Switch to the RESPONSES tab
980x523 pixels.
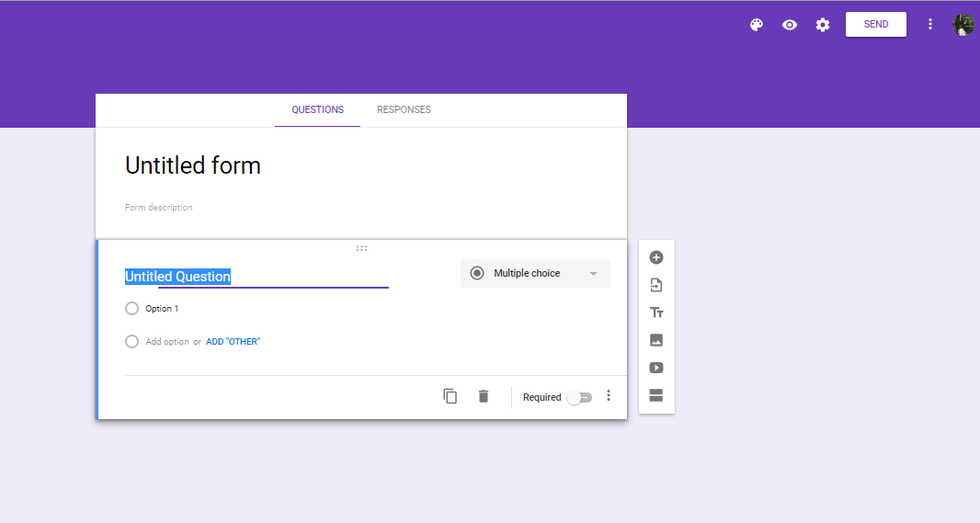[404, 110]
